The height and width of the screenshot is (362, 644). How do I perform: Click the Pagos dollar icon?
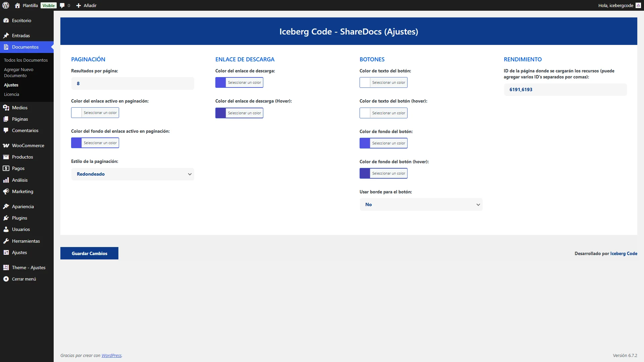6,168
